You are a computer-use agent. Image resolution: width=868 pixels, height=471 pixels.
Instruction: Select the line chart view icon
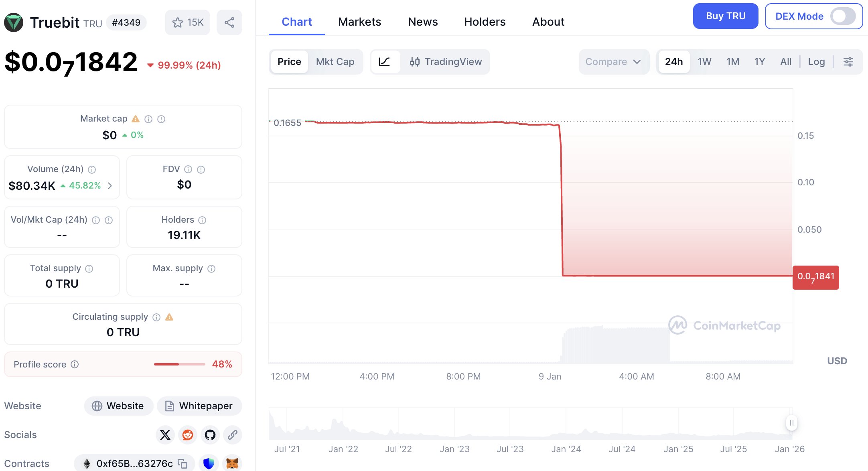click(x=384, y=62)
